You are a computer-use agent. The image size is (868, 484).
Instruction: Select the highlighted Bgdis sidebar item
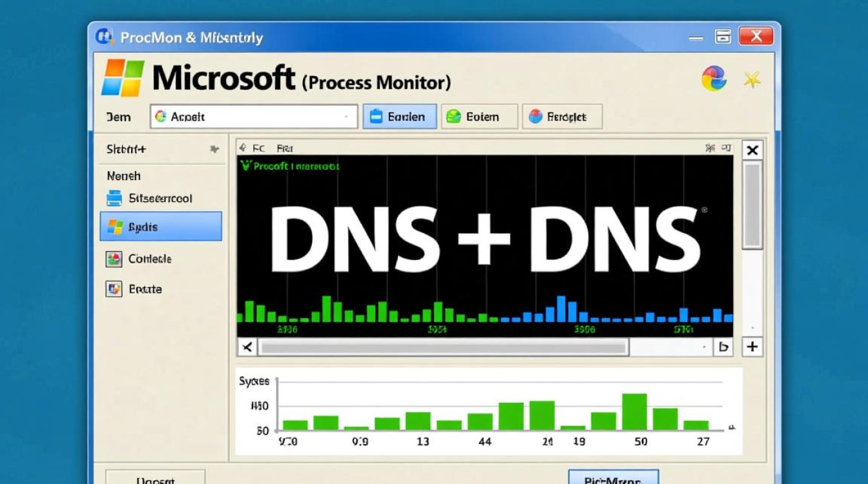coord(161,227)
